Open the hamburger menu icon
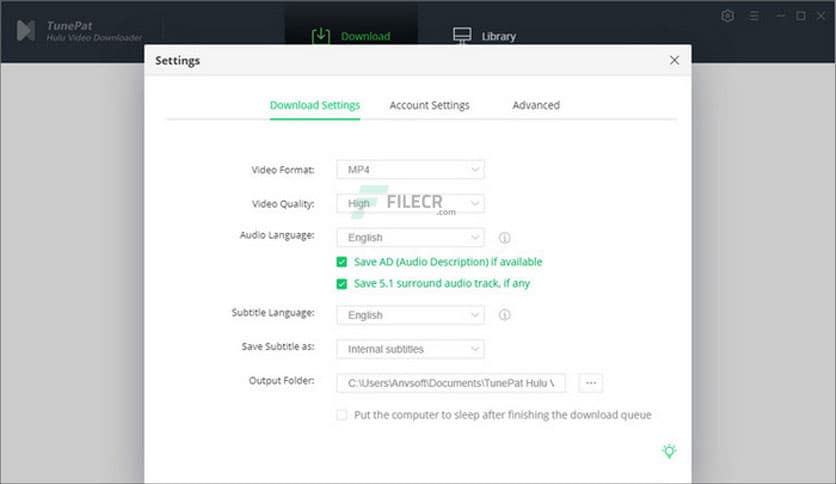836x484 pixels. click(754, 16)
